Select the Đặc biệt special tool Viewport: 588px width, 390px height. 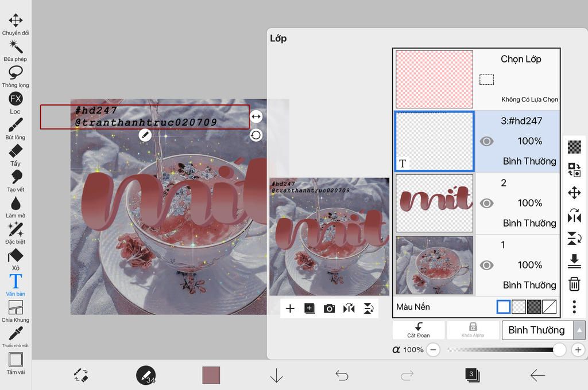16,233
